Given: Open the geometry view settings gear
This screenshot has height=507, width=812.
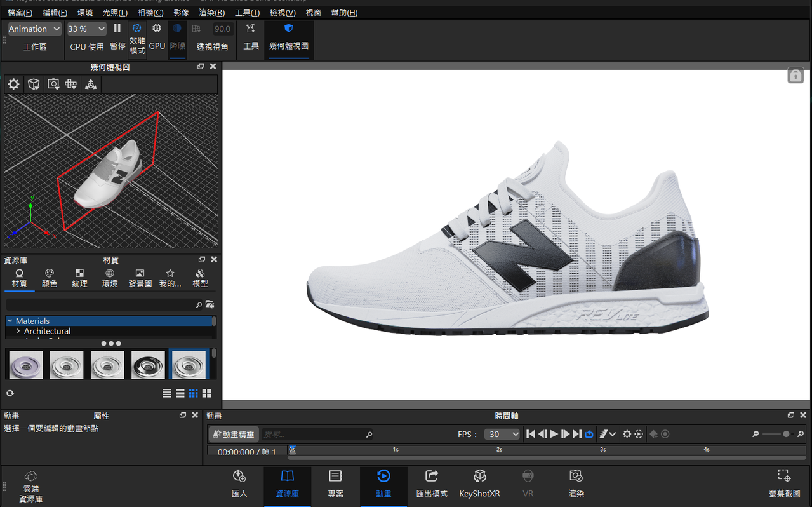Looking at the screenshot, I should (x=13, y=84).
